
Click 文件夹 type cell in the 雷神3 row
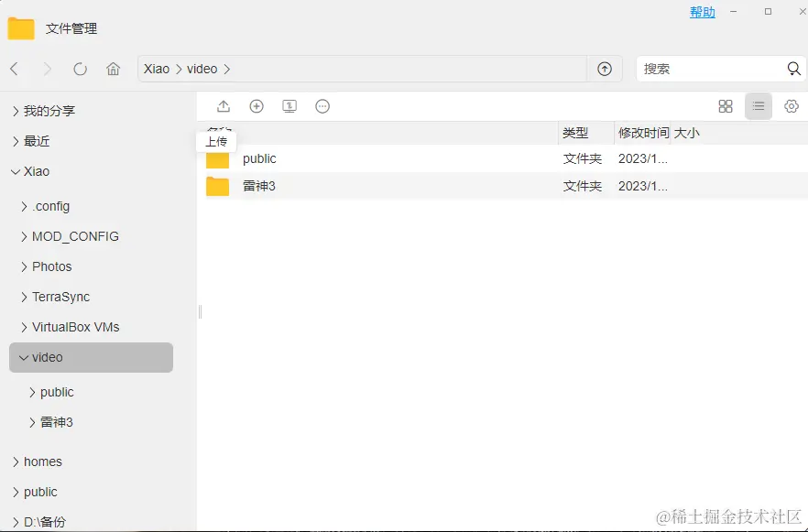point(583,186)
